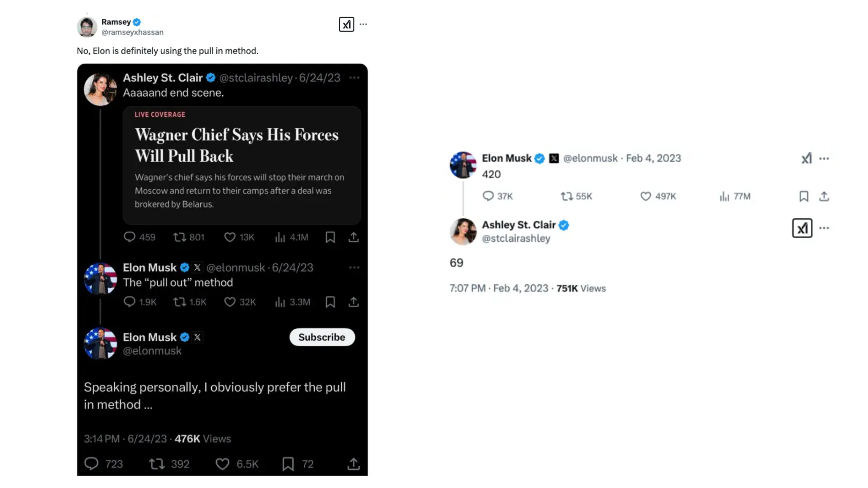Image resolution: width=868 pixels, height=488 pixels.
Task: Click the Subscribe button on Elon Musk's post
Action: [322, 337]
